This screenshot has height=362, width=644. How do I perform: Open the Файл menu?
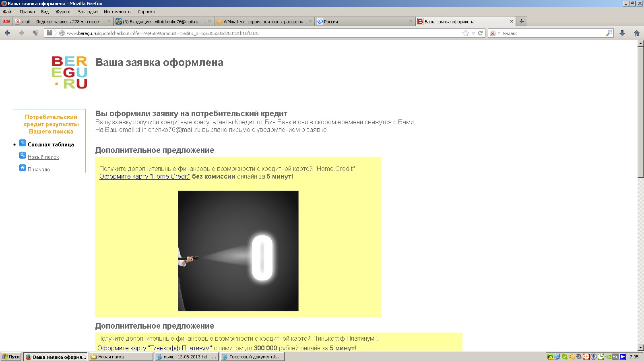(x=8, y=12)
